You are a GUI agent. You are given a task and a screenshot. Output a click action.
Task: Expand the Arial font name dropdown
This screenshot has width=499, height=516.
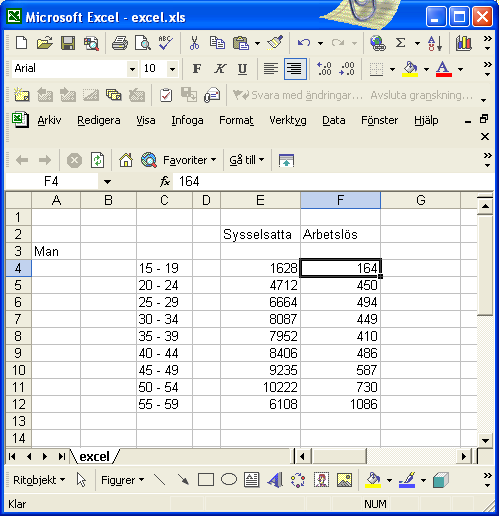click(x=133, y=69)
